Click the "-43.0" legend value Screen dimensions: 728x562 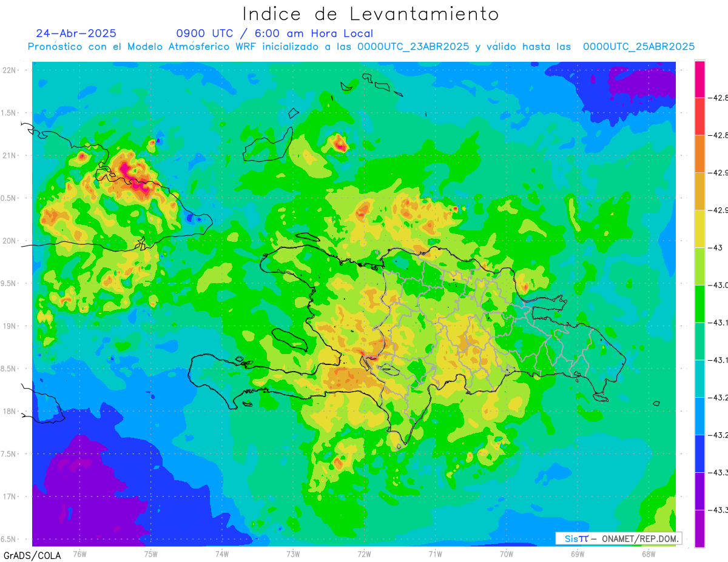point(718,285)
